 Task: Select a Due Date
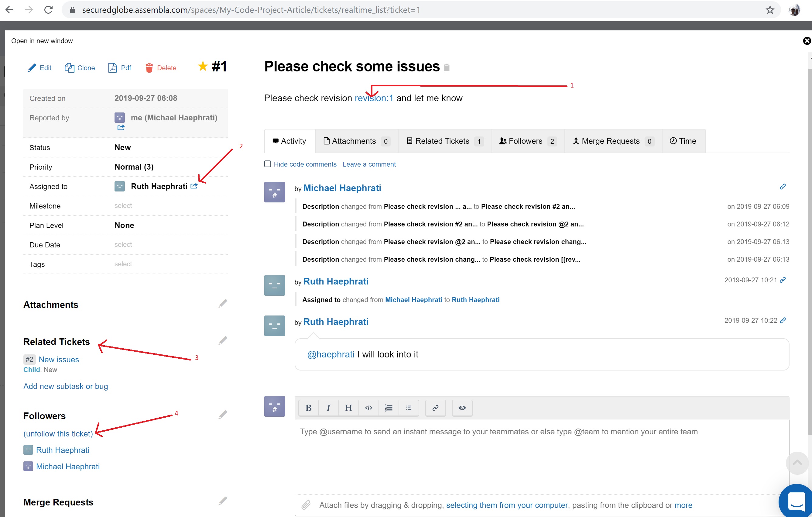coord(123,244)
